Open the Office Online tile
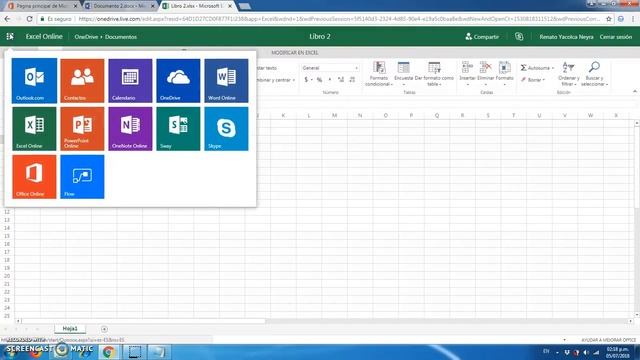Image resolution: width=640 pixels, height=360 pixels. pyautogui.click(x=34, y=177)
